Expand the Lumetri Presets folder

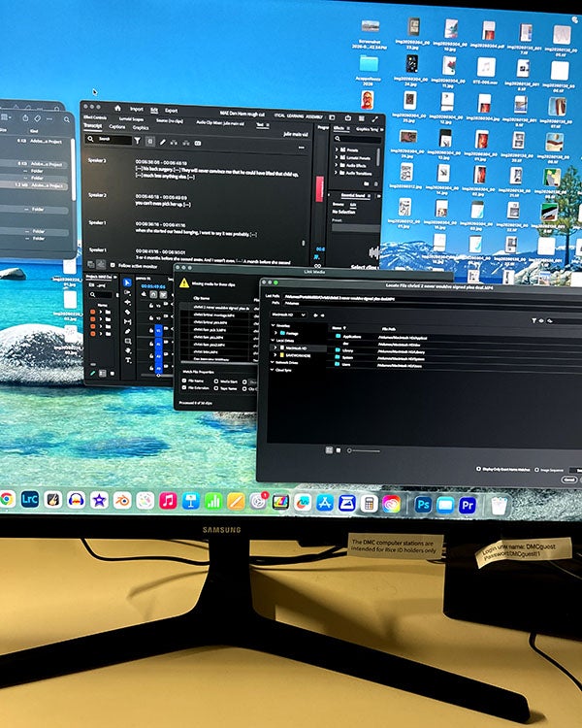pos(337,157)
